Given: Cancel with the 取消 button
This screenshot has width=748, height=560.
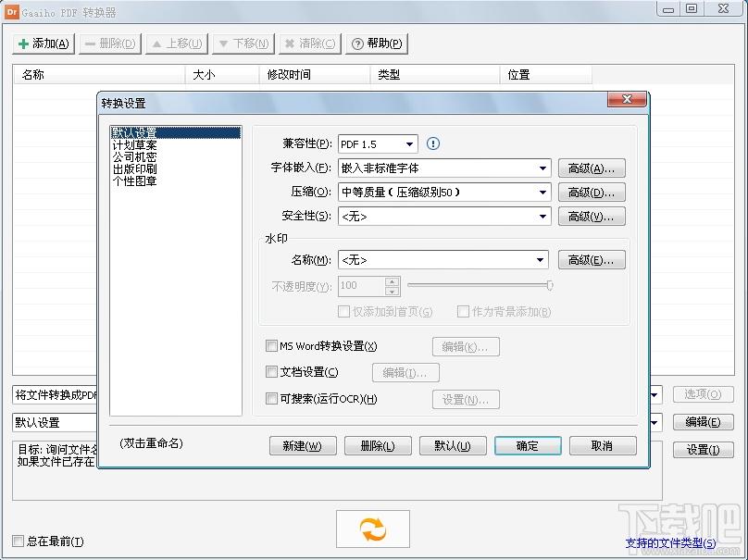Looking at the screenshot, I should point(603,446).
